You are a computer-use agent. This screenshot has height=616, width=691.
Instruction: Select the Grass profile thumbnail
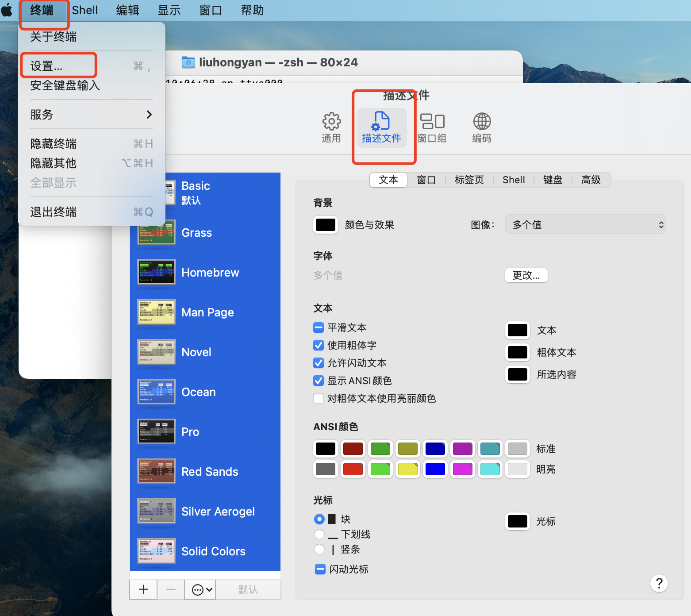pos(157,232)
